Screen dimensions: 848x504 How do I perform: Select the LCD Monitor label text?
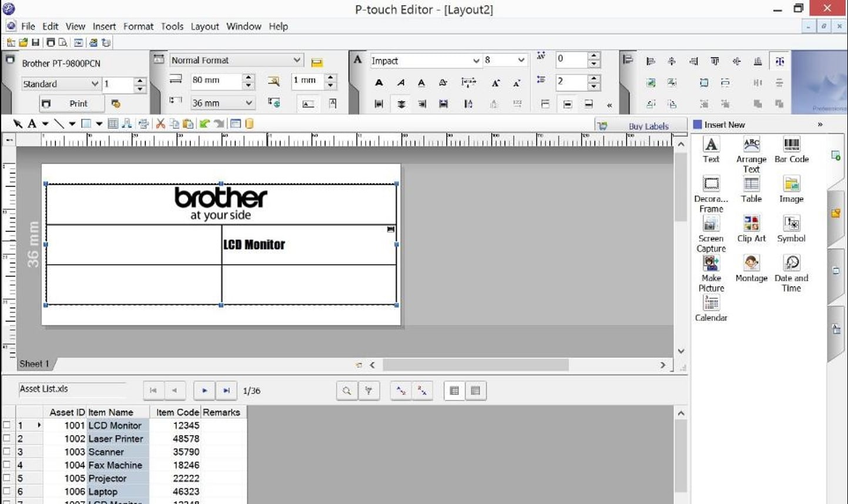[254, 244]
